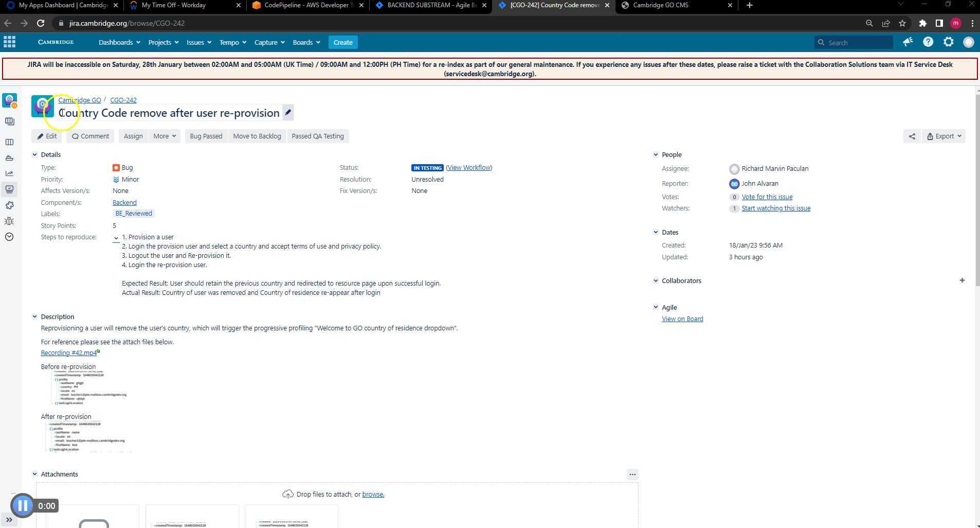Screen dimensions: 980x528
Task: Open the Export dropdown
Action: point(943,136)
